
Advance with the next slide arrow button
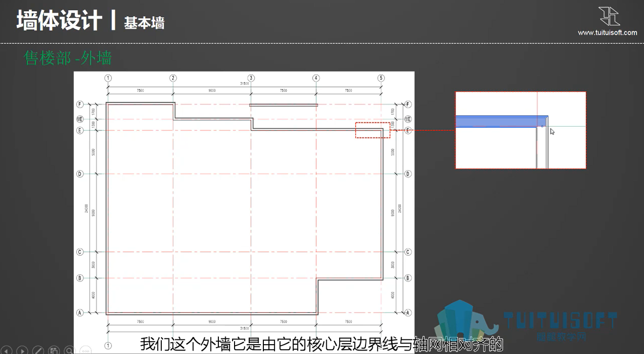22,350
